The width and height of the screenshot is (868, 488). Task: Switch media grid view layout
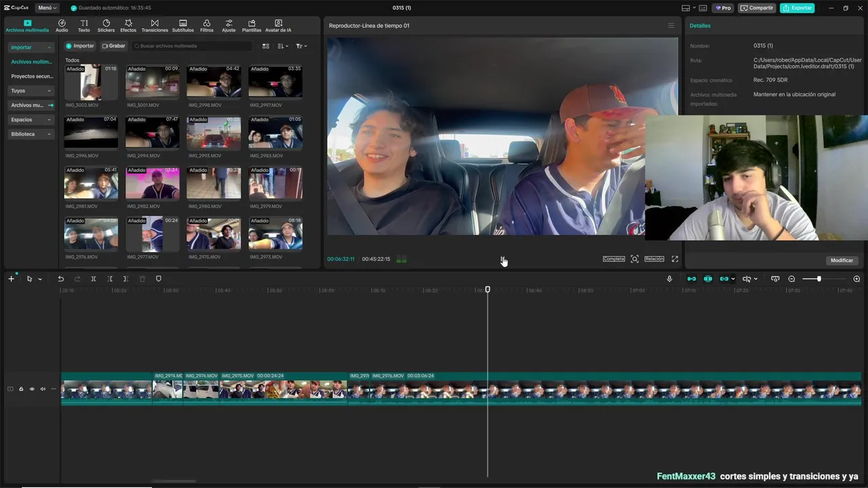[x=266, y=46]
